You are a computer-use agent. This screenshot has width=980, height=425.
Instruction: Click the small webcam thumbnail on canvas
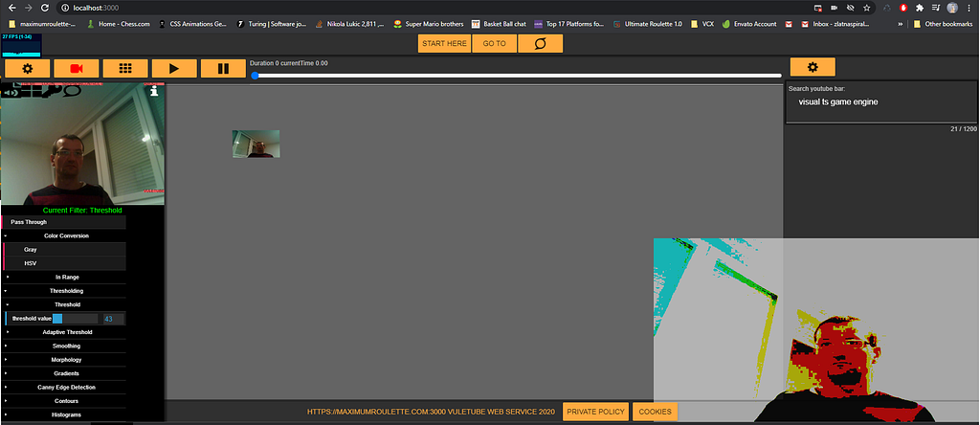pyautogui.click(x=256, y=144)
